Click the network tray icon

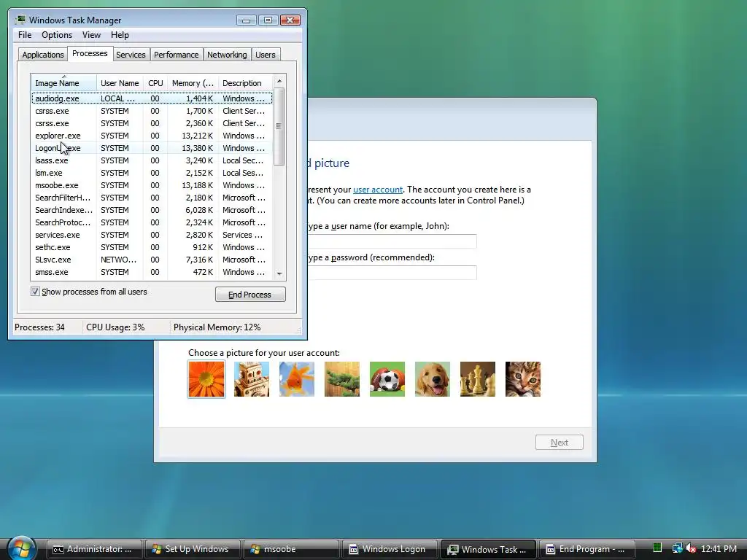pos(676,548)
